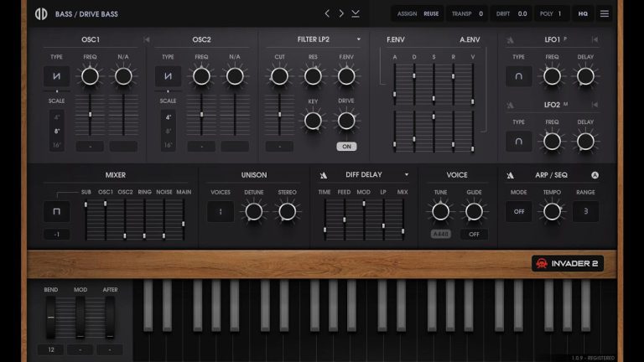Viewport: 644px width, 362px height.
Task: Toggle the HQ quality mode
Action: [582, 13]
